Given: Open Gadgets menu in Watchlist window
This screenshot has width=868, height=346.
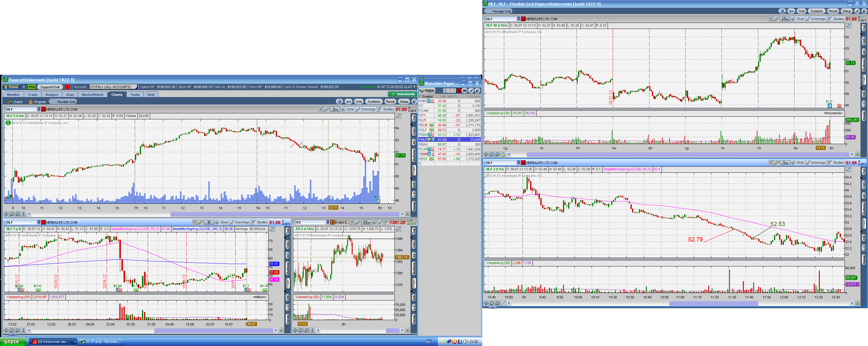Looking at the screenshot, I should coord(427,91).
